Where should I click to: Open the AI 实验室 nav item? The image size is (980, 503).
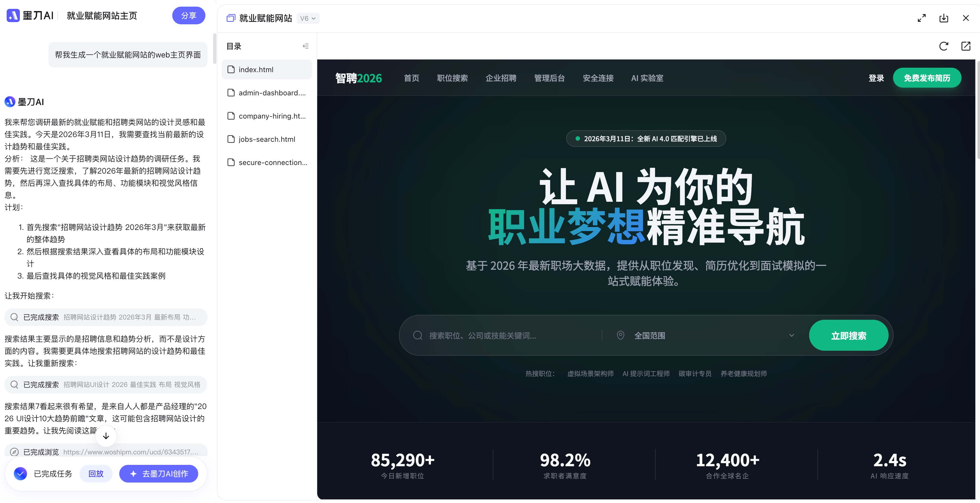647,78
